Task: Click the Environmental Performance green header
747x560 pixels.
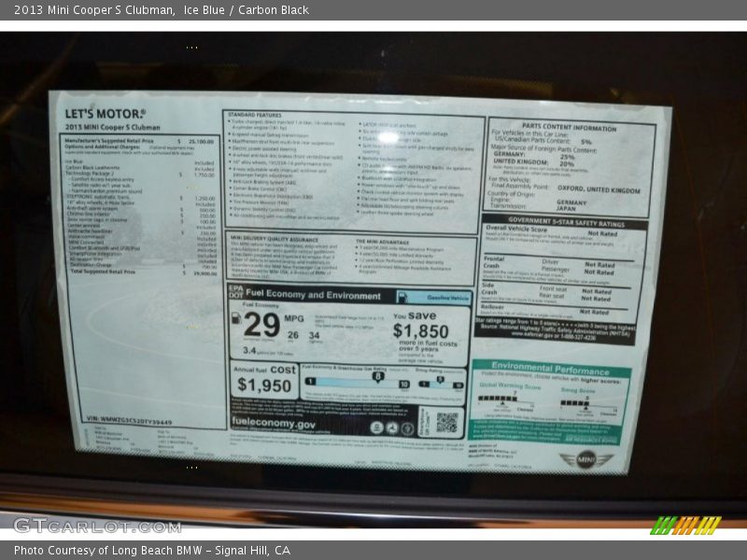Action: [x=549, y=369]
